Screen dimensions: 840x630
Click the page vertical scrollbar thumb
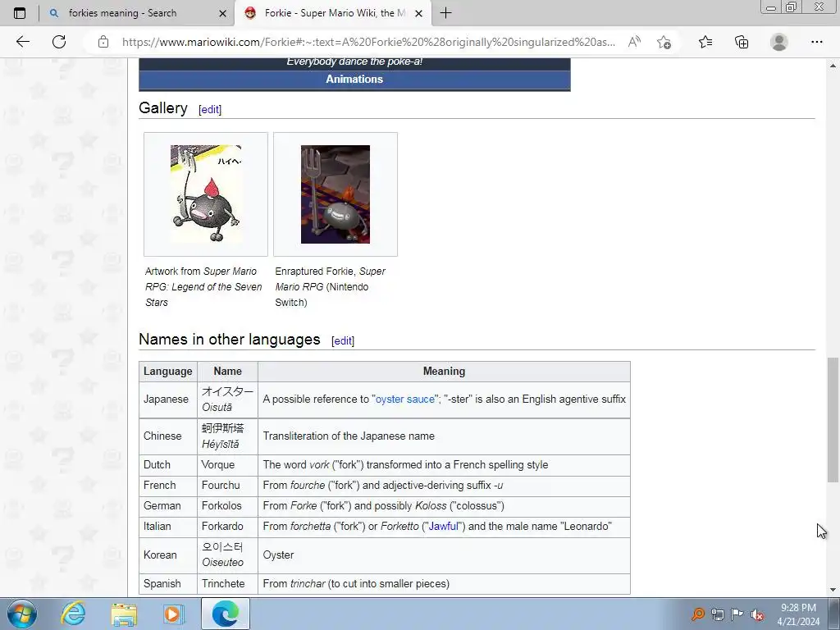tap(833, 420)
